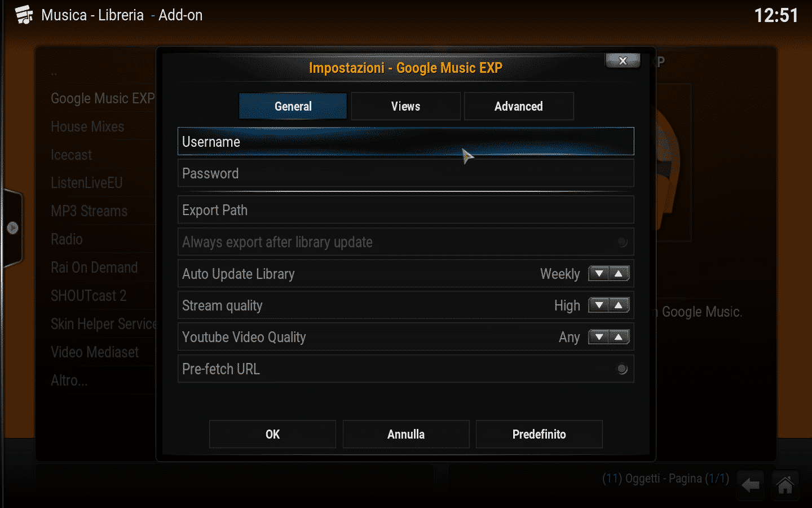
Task: Change Youtube Video Quality with down arrow
Action: point(599,337)
